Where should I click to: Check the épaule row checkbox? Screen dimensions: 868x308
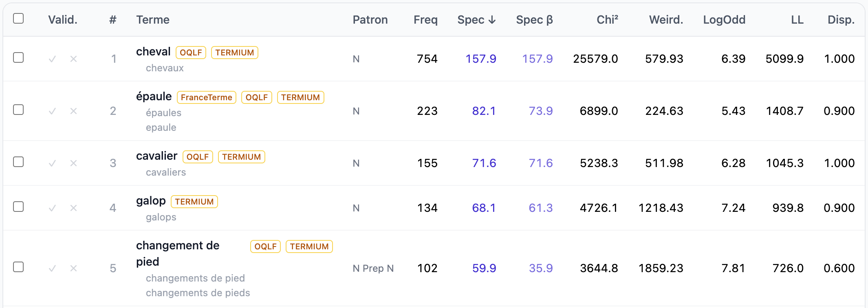18,110
